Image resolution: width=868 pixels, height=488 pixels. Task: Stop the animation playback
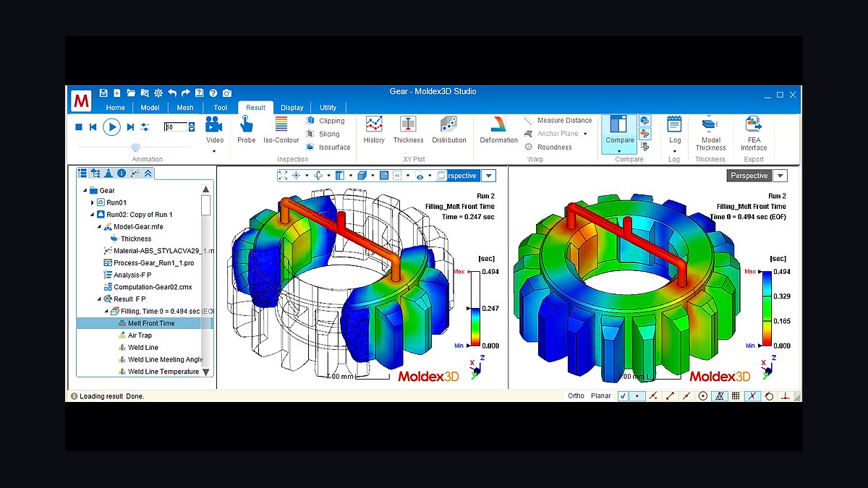click(79, 127)
